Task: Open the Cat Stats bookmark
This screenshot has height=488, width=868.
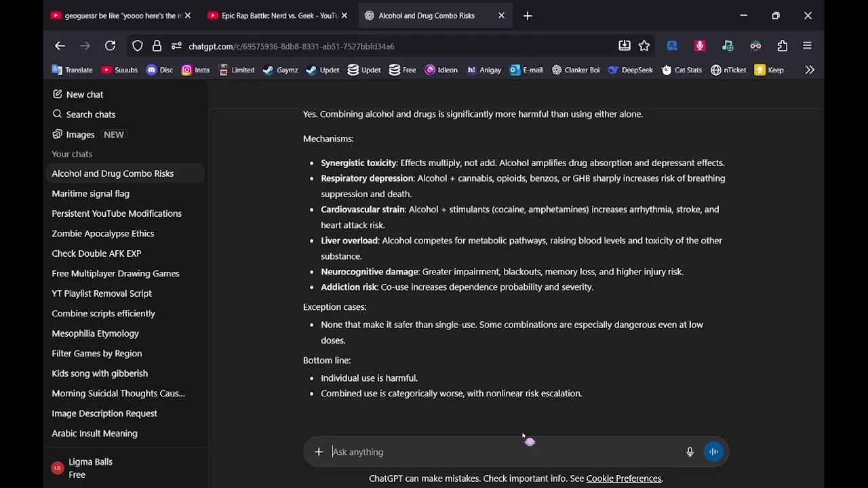Action: pyautogui.click(x=682, y=70)
